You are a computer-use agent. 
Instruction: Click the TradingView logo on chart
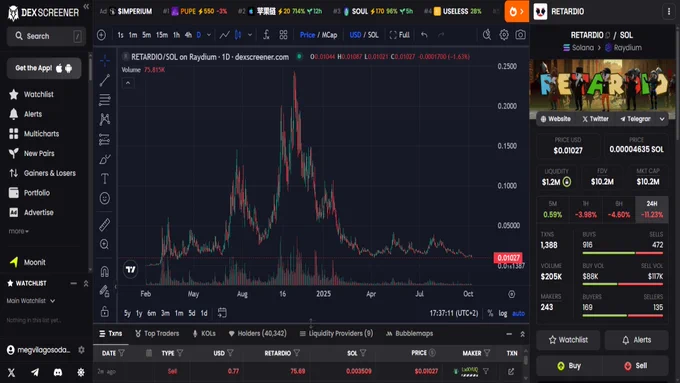(131, 269)
